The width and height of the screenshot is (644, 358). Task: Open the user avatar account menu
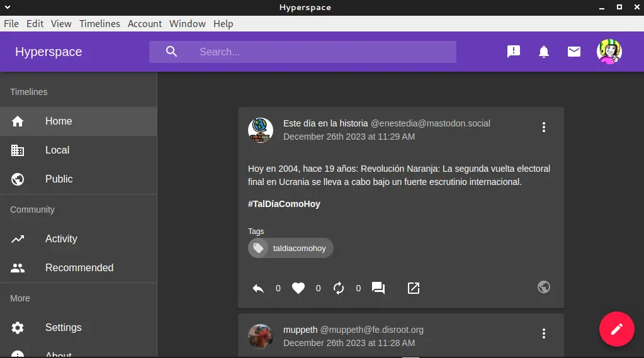pos(609,52)
